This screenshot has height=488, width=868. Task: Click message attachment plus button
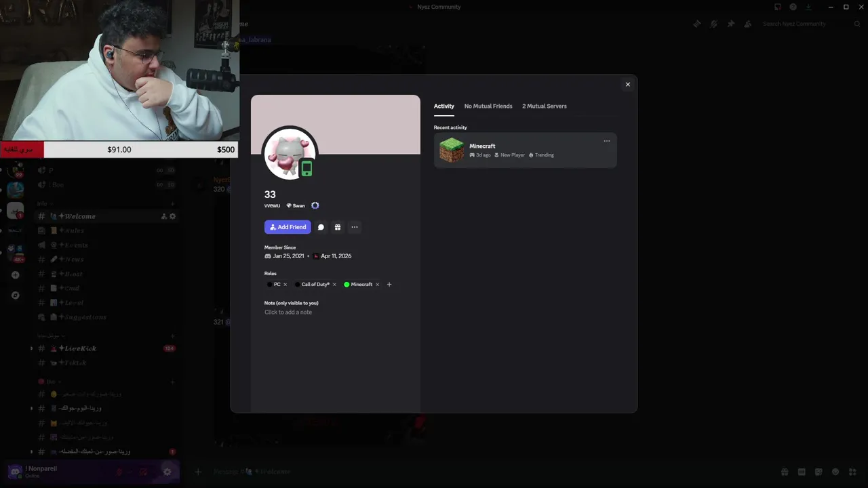[x=198, y=472]
